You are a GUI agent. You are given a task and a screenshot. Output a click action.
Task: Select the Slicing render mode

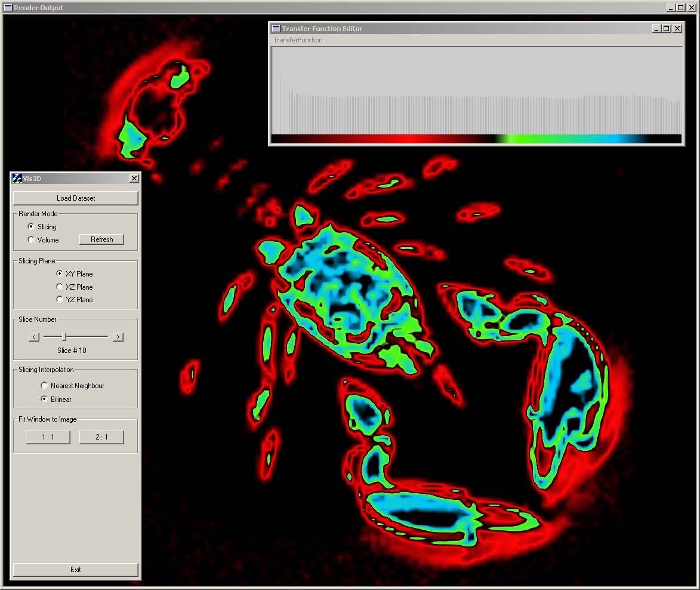pyautogui.click(x=32, y=226)
